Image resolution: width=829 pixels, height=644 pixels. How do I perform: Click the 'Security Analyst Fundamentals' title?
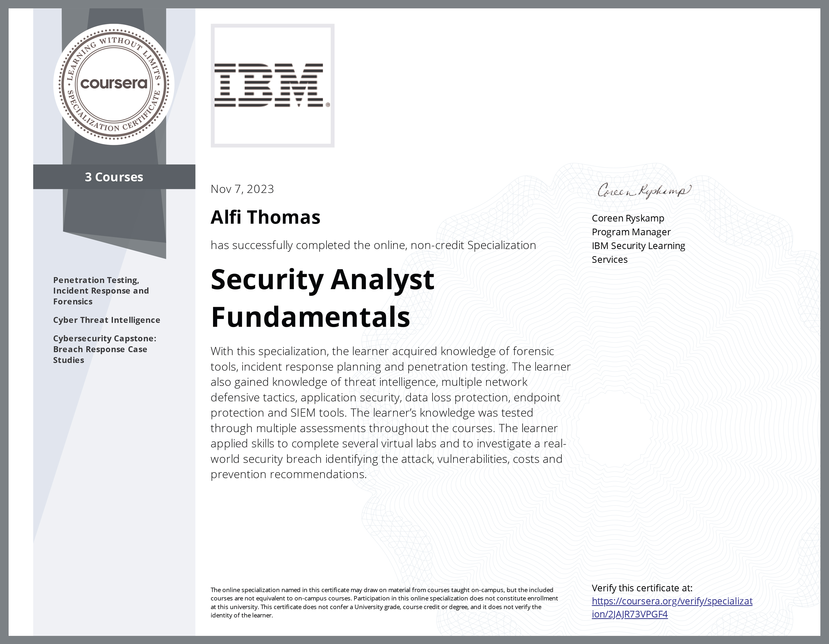pyautogui.click(x=322, y=298)
